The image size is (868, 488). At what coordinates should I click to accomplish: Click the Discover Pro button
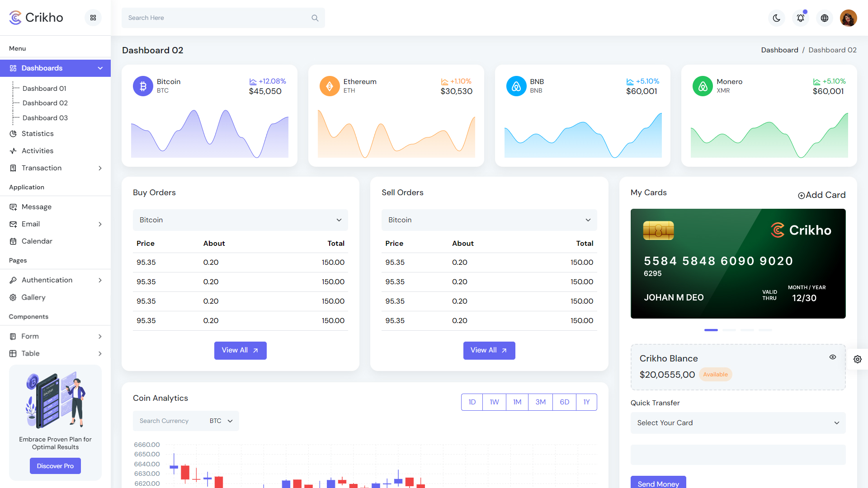pyautogui.click(x=55, y=466)
